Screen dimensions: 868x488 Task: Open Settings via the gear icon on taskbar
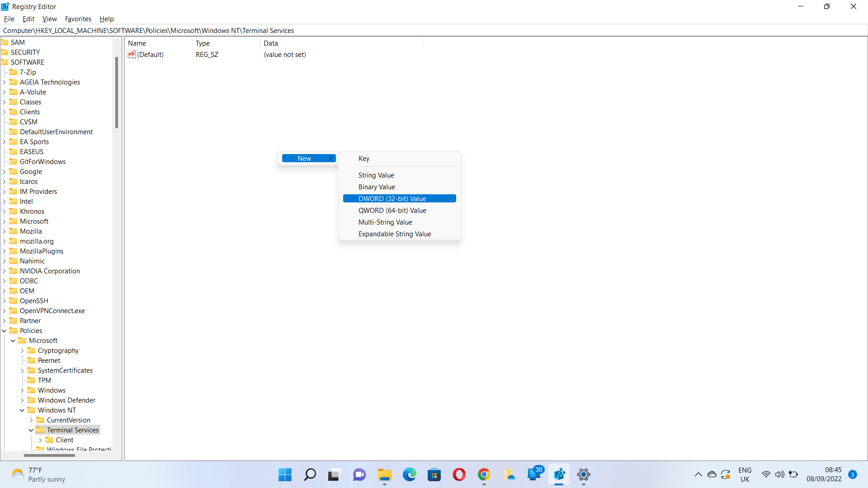[583, 475]
